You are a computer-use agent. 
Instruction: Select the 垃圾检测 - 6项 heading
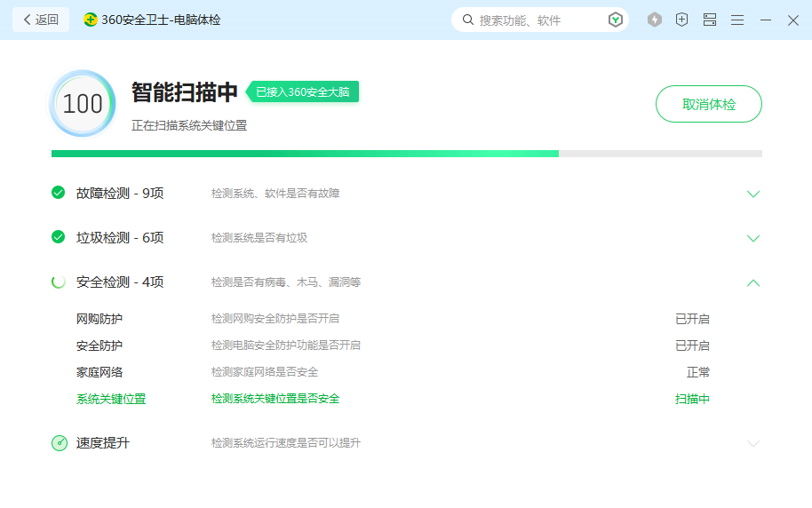[120, 238]
